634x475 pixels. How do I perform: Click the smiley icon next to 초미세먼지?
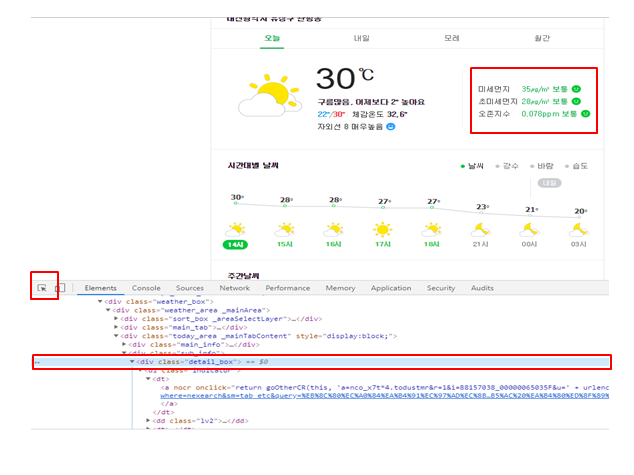(x=576, y=101)
